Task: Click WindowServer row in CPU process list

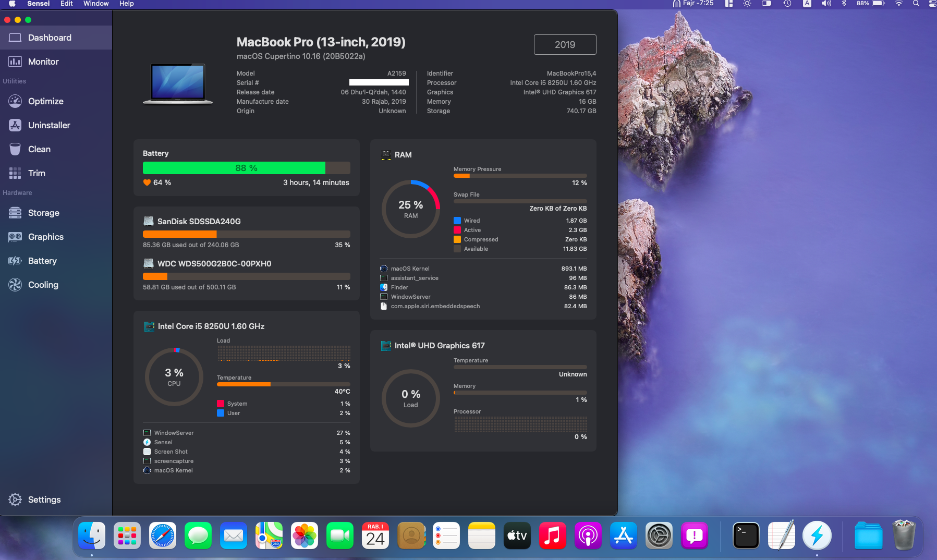Action: point(246,433)
